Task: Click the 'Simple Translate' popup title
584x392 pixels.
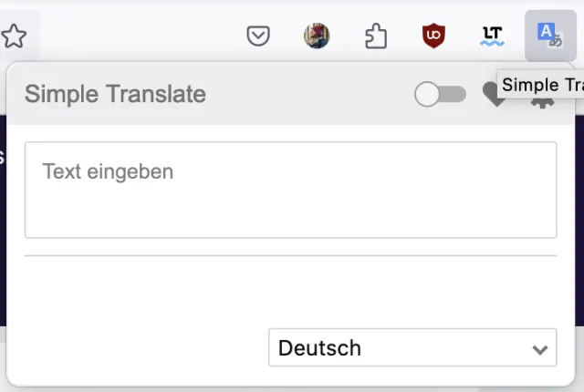Action: click(x=115, y=94)
